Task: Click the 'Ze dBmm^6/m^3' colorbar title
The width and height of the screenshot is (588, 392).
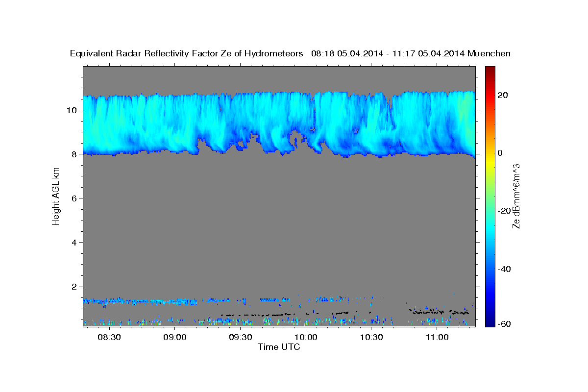Action: [x=516, y=196]
